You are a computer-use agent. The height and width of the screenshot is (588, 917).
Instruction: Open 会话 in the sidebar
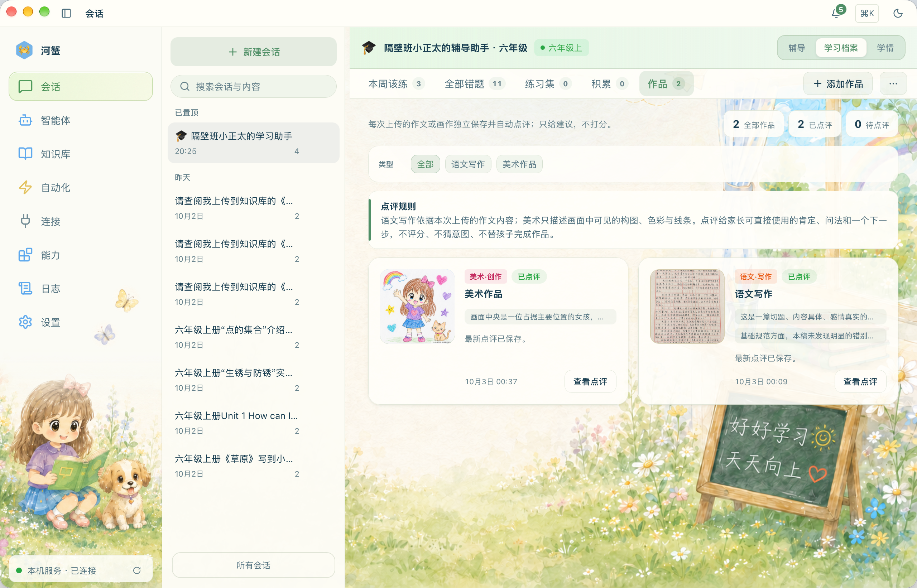[x=81, y=87]
